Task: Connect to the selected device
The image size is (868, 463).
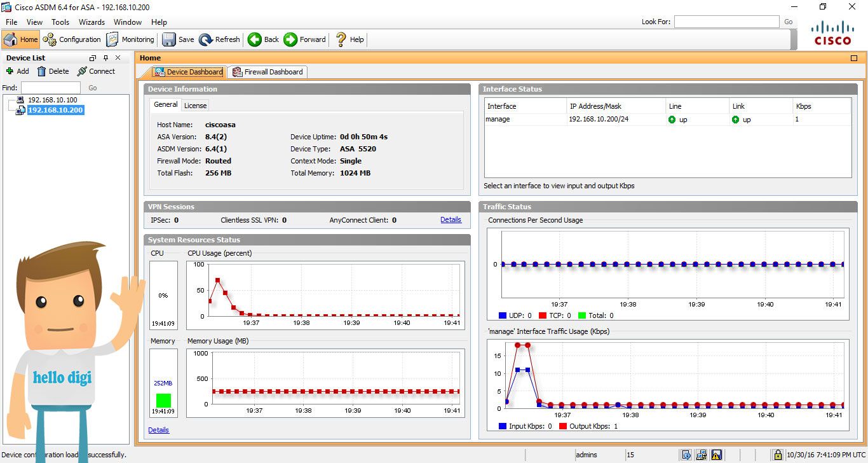Action: (x=97, y=71)
